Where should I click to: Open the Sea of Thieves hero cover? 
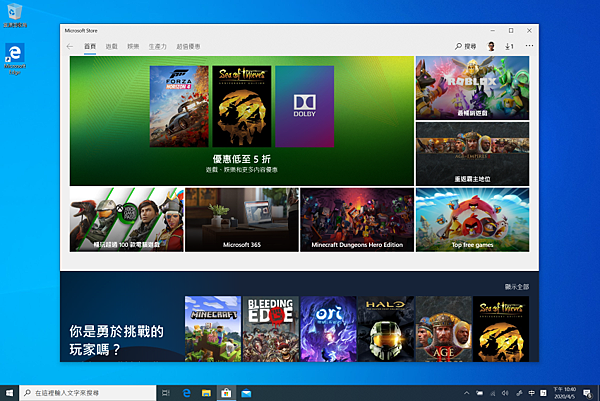pyautogui.click(x=242, y=106)
